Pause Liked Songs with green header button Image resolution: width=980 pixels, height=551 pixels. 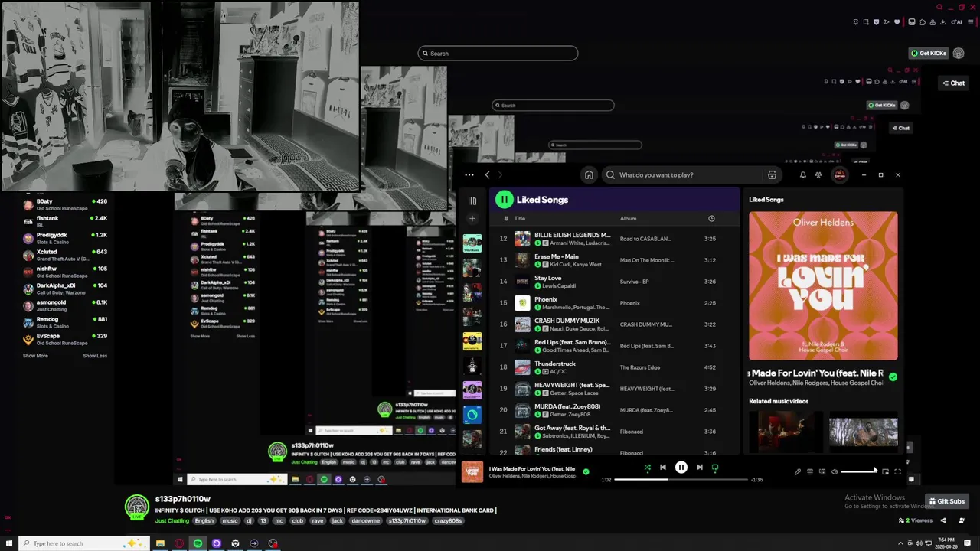[x=504, y=200]
